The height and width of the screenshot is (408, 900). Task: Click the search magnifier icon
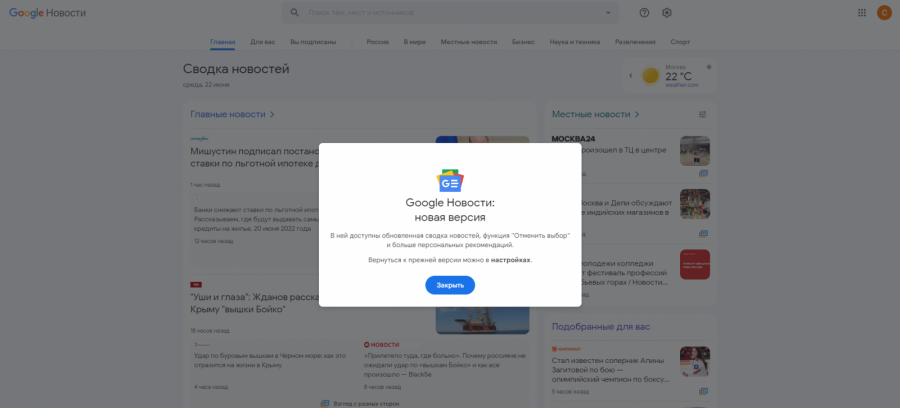click(x=294, y=13)
